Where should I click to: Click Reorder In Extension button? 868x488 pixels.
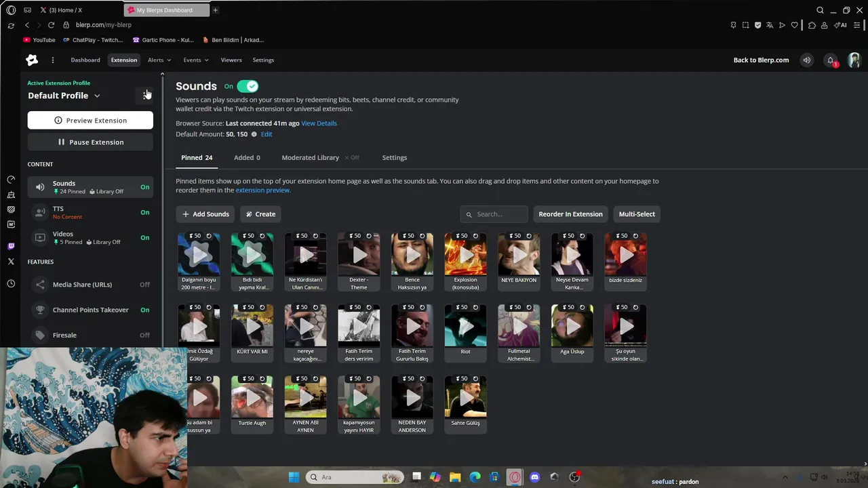point(570,214)
